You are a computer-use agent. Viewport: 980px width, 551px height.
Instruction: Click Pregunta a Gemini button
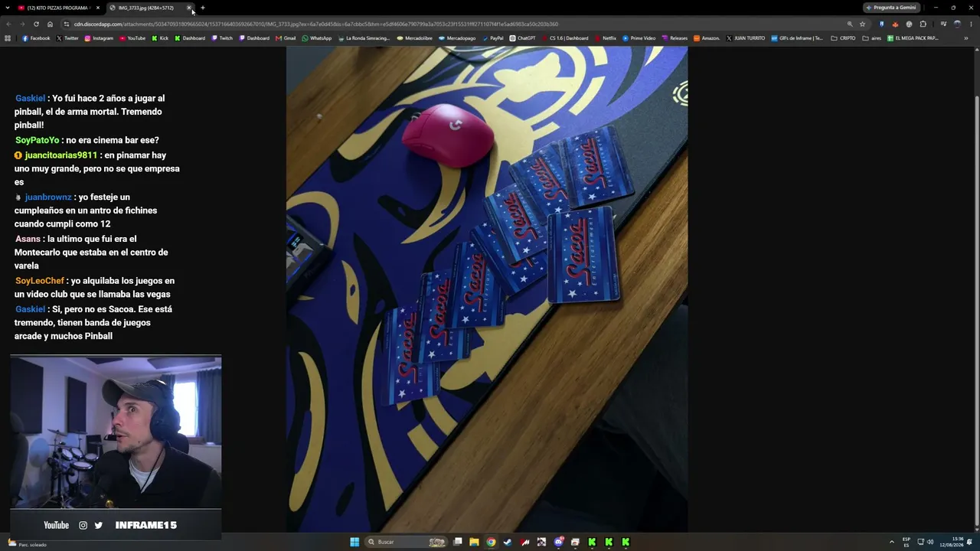(x=891, y=8)
